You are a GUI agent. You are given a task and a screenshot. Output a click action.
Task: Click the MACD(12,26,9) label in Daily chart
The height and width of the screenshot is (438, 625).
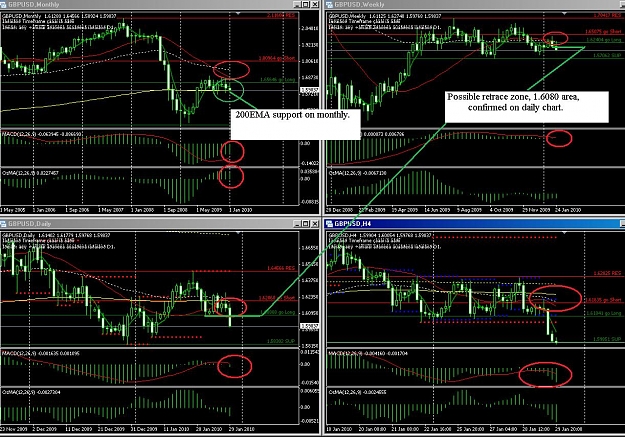(x=41, y=354)
